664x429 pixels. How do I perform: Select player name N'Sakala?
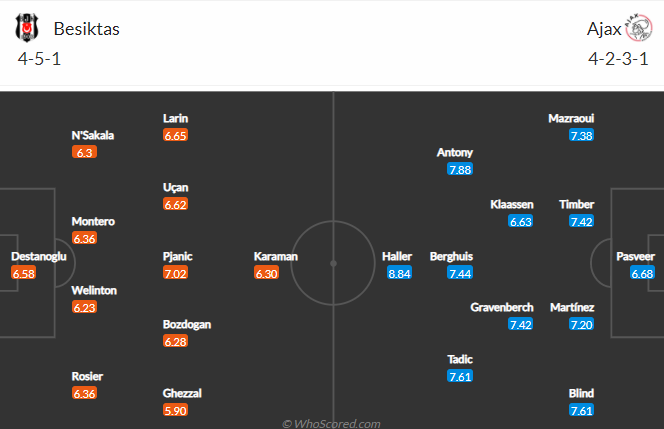click(x=93, y=135)
